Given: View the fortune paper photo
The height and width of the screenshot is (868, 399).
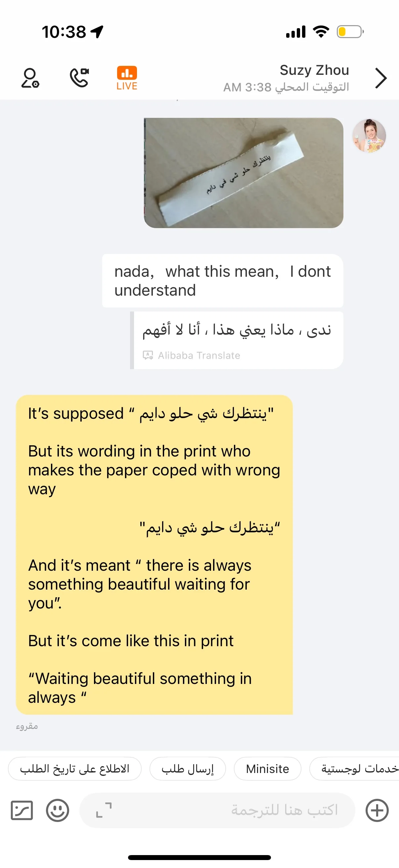Looking at the screenshot, I should 244,172.
